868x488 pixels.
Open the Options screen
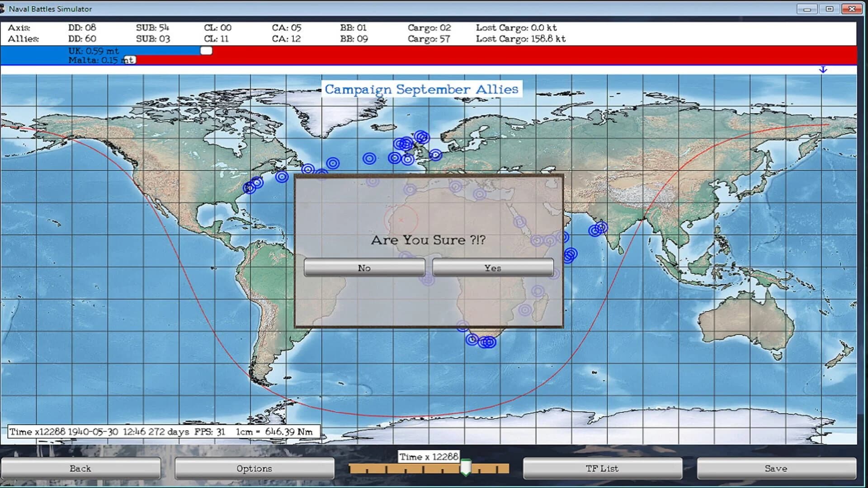(x=255, y=469)
